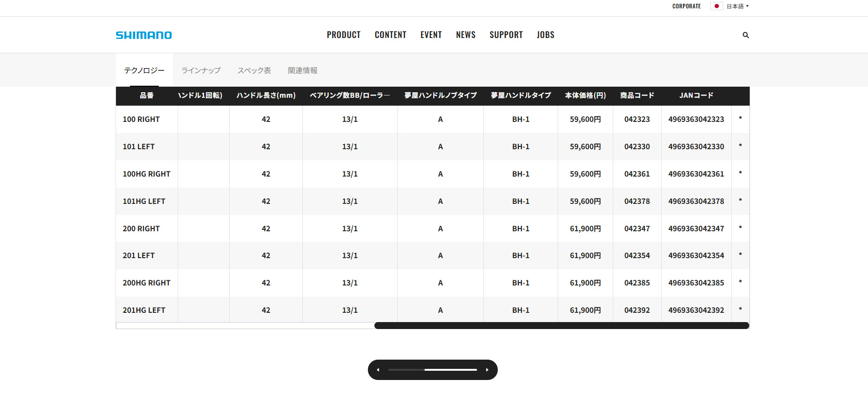Click the asterisk in 201HG LEFT row

click(x=740, y=309)
